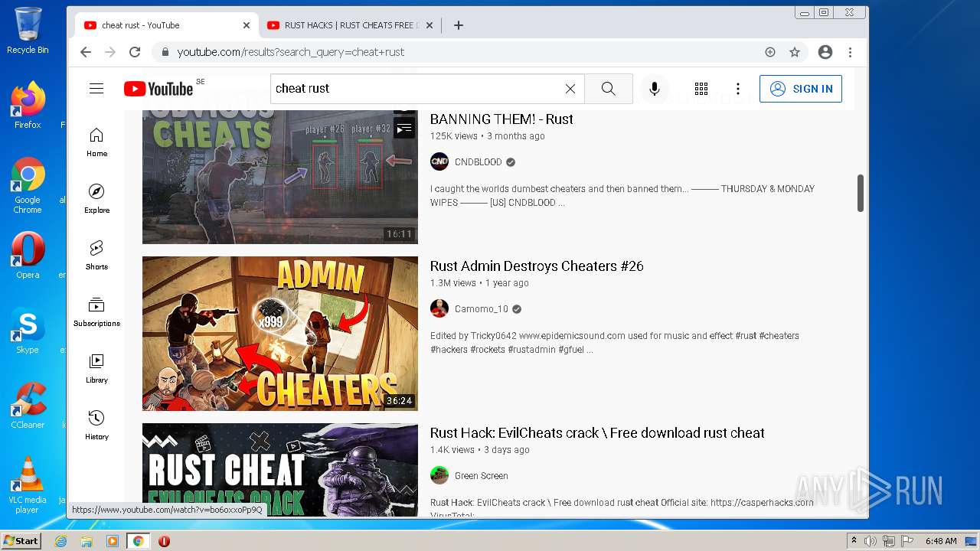This screenshot has height=551, width=980.
Task: Reload the page
Action: 135,52
